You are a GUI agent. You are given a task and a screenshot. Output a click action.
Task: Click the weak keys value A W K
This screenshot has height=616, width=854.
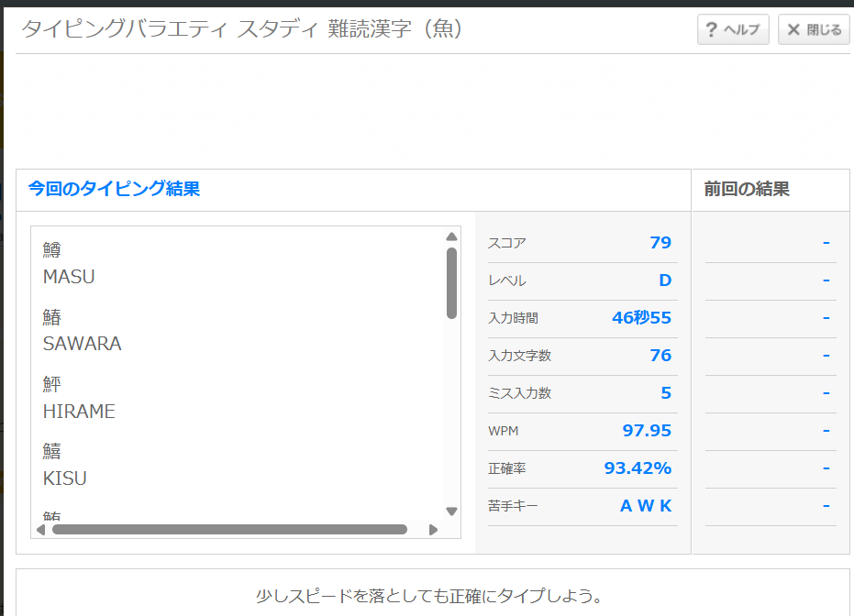[x=646, y=505]
